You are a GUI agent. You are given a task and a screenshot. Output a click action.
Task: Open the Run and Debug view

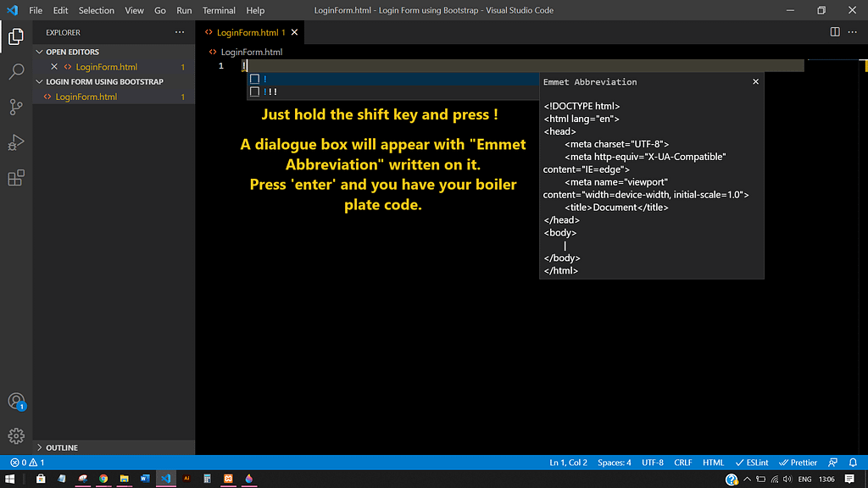tap(15, 142)
